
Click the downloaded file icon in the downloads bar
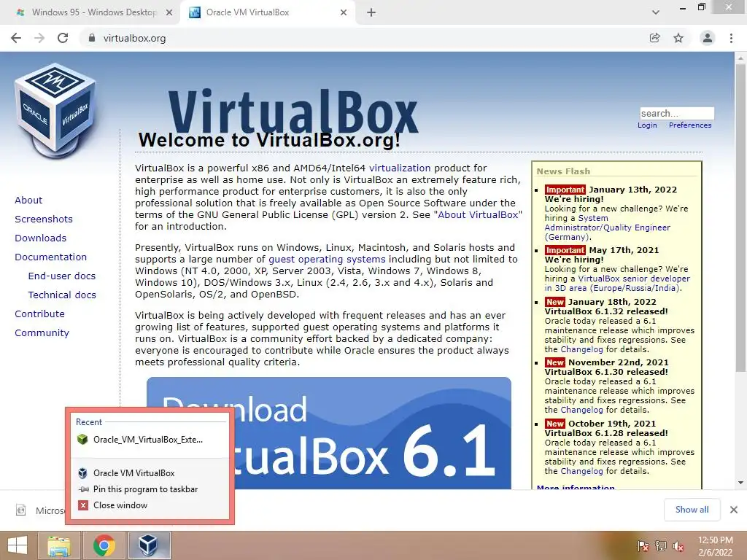(x=21, y=510)
